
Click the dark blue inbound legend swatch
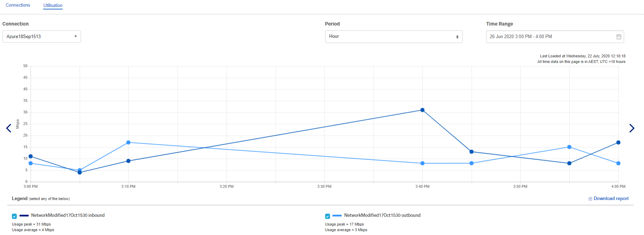(24, 215)
